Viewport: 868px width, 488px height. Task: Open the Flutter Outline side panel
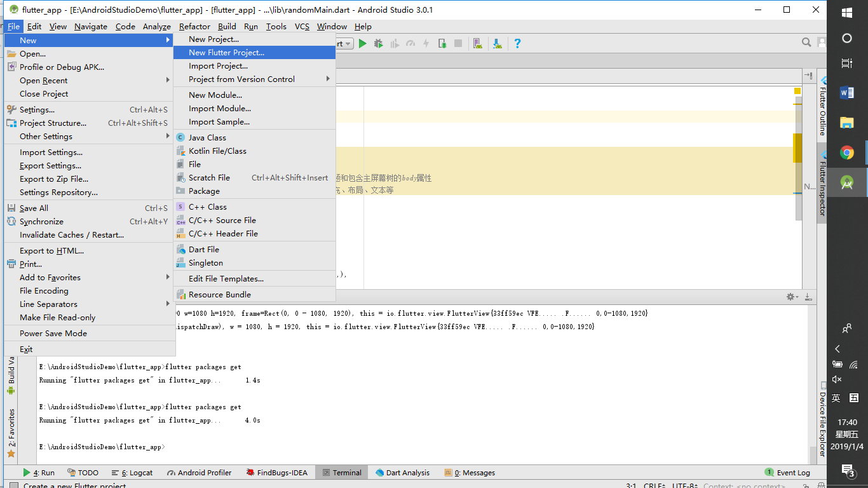coord(822,105)
